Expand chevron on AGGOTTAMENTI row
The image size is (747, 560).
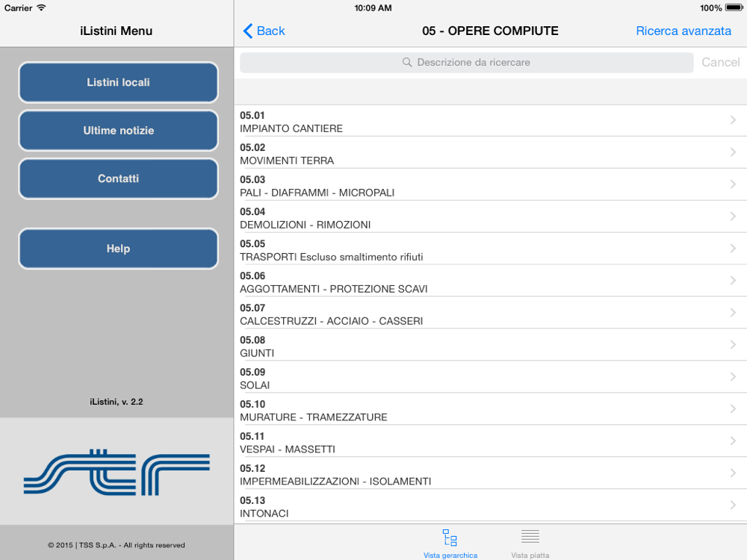coord(733,281)
